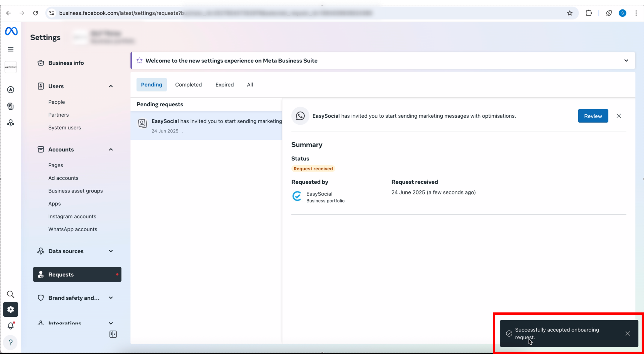Select the EasySocial pending request row
The image size is (644, 354).
[x=206, y=126]
